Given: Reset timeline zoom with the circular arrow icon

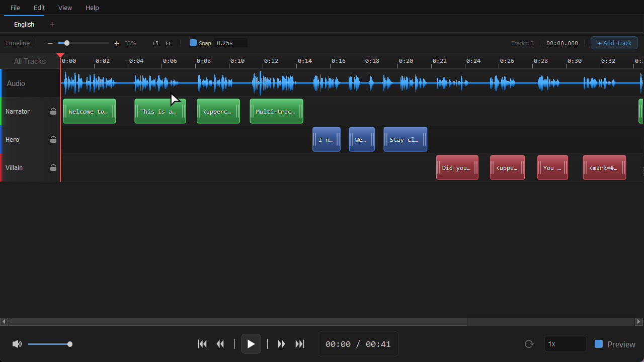Looking at the screenshot, I should [155, 43].
